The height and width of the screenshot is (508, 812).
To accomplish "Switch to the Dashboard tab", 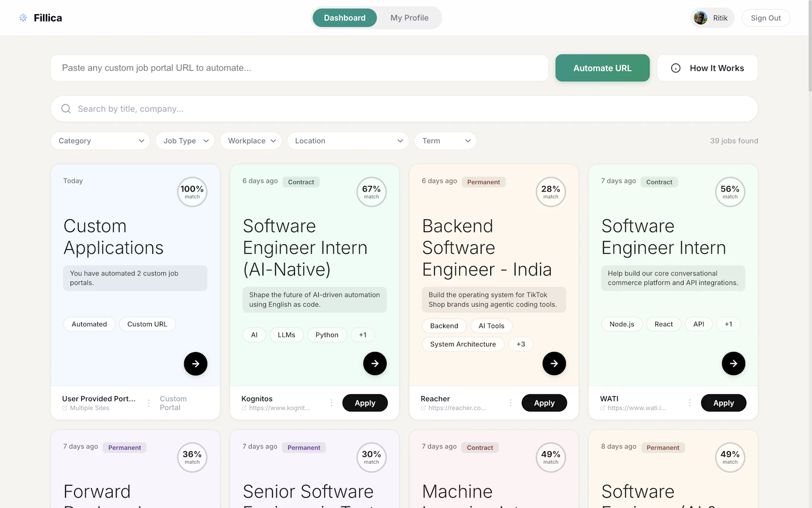I will pyautogui.click(x=345, y=18).
